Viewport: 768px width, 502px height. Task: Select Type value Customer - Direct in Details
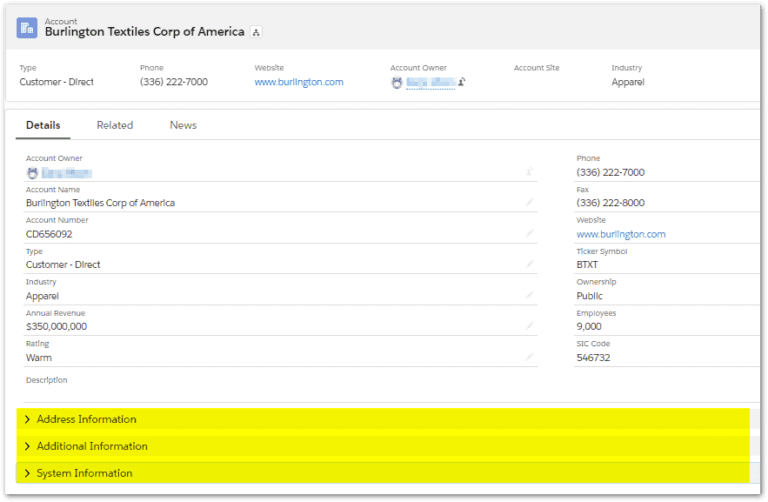(63, 264)
